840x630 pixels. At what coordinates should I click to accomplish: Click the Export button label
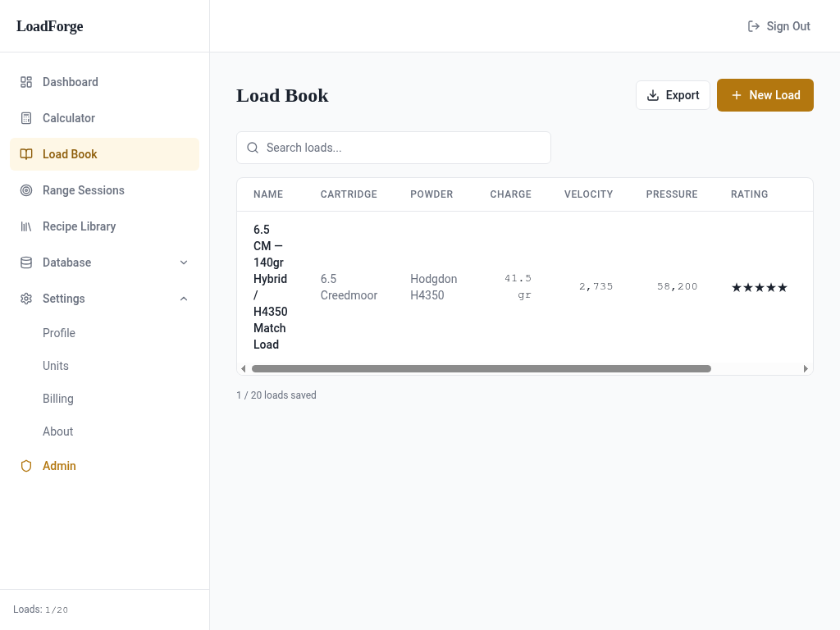682,95
